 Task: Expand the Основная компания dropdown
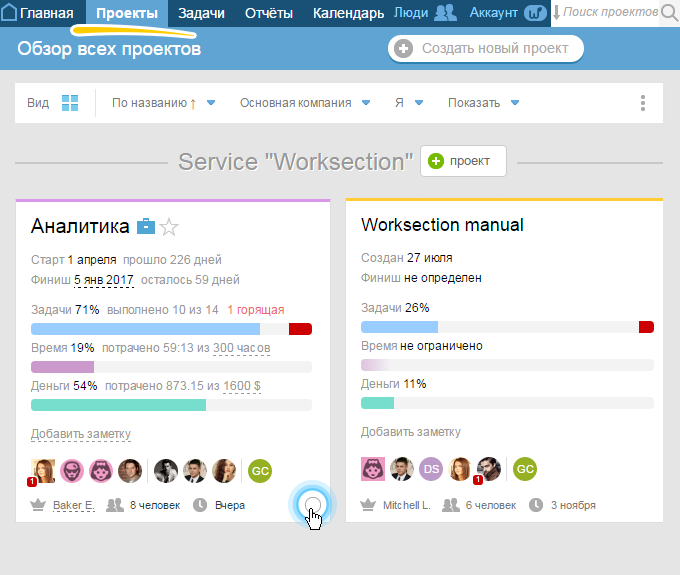(305, 103)
